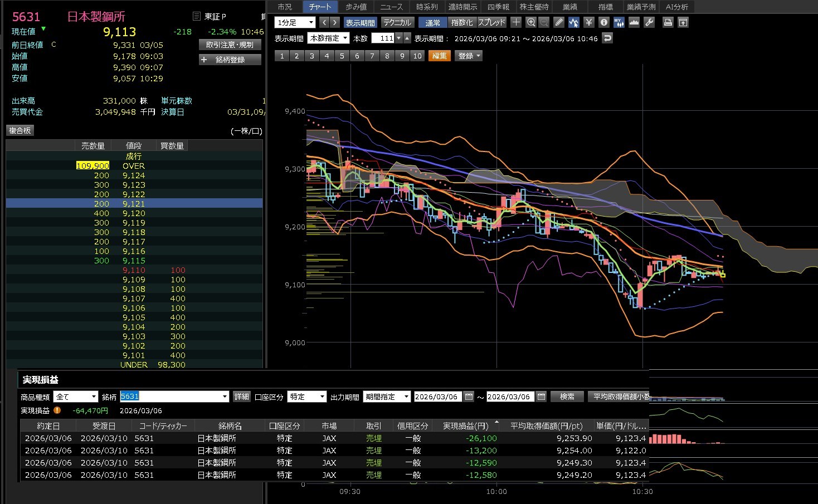Expand the 口座区分 特定 dropdown

click(x=306, y=397)
